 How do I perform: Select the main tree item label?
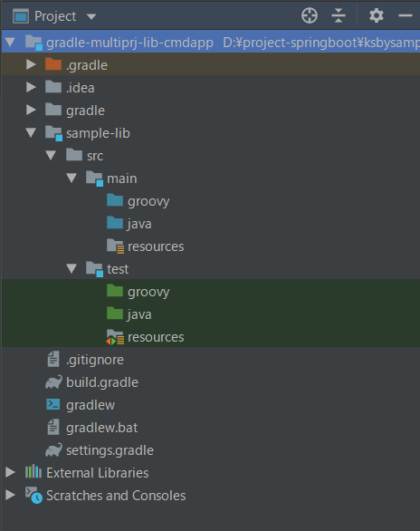[x=122, y=179]
